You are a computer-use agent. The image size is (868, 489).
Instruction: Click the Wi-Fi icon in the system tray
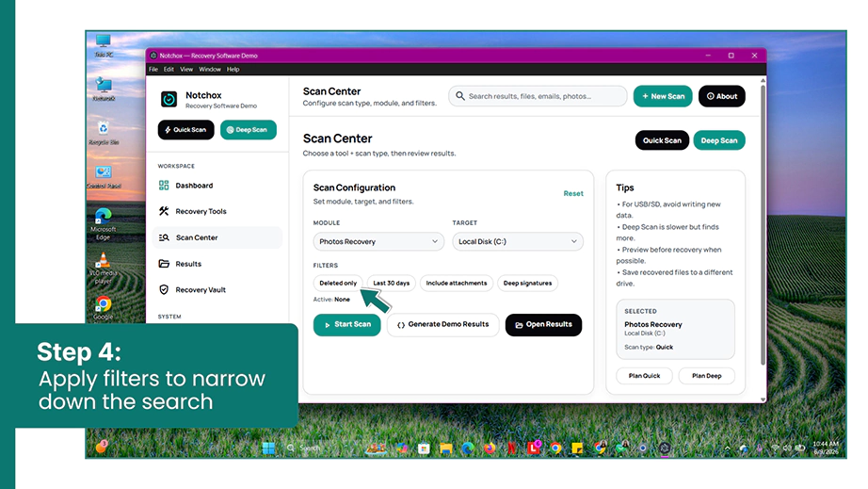click(775, 448)
